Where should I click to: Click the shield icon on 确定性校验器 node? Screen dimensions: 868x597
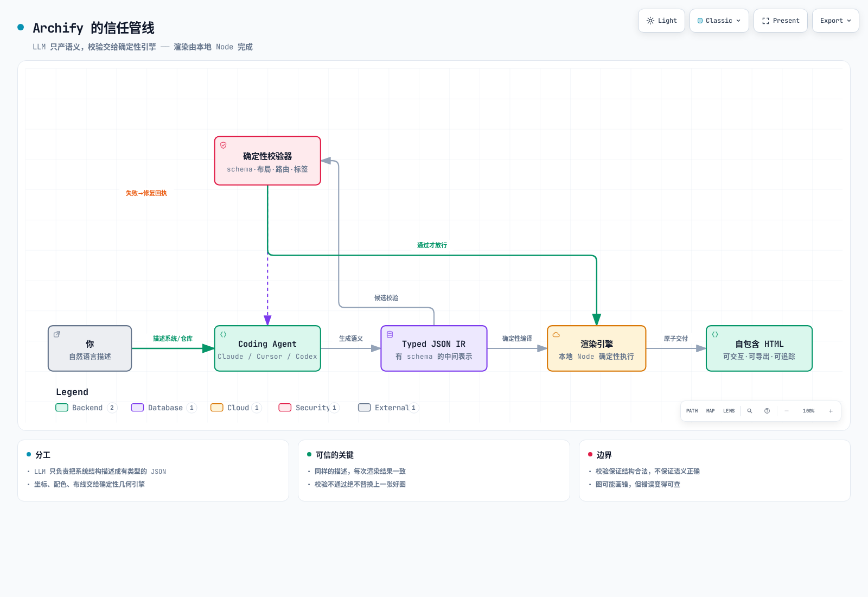point(224,145)
